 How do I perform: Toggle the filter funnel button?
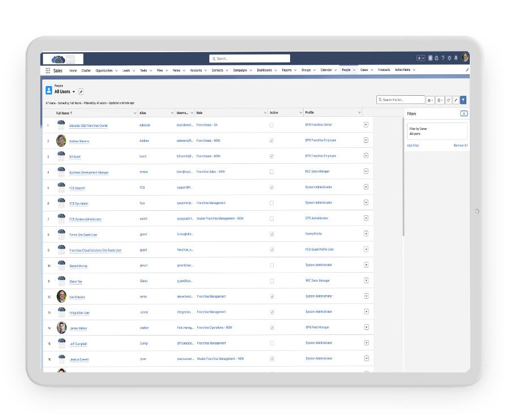tap(463, 100)
